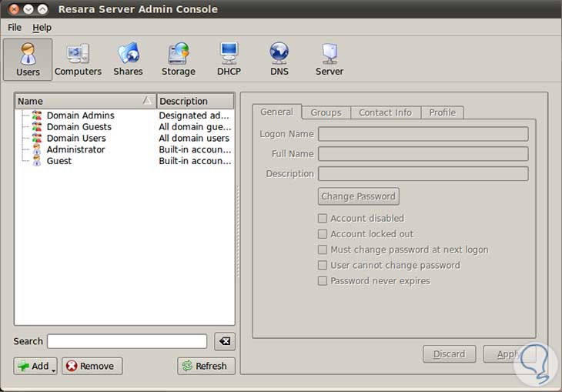Screen dimensions: 562x392
Task: Open the Users section
Action: coord(28,59)
